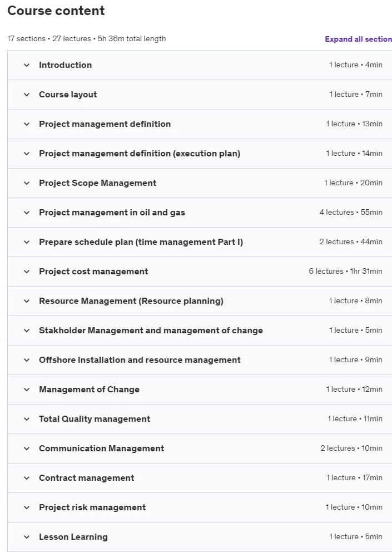Click Stakholder Management and management of change
Screen dimensions: 392x552
pyautogui.click(x=151, y=331)
